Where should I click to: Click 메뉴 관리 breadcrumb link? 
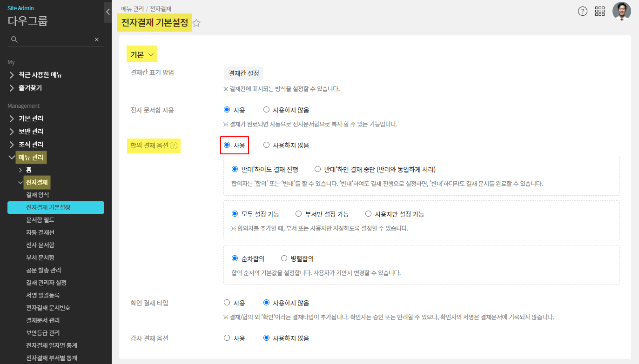pos(132,8)
